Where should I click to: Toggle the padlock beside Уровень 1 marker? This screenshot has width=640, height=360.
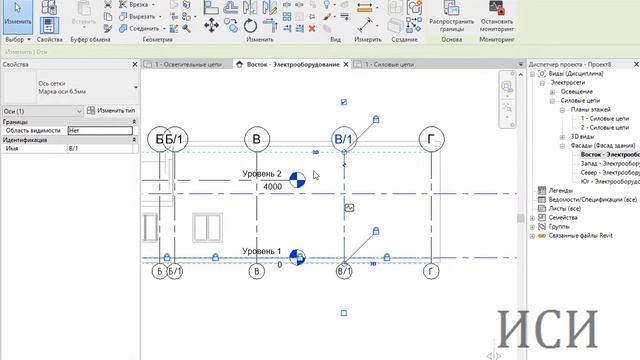(300, 257)
